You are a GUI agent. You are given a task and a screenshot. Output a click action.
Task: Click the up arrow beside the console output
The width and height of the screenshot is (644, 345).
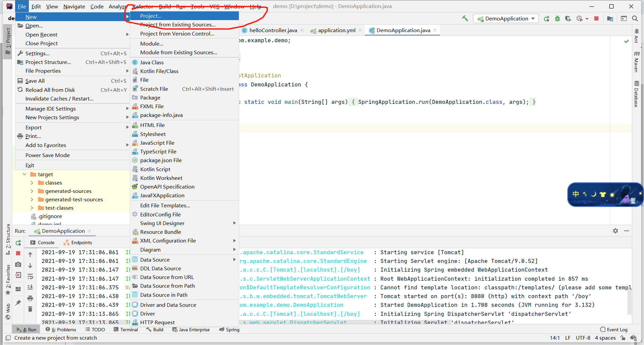(x=30, y=255)
